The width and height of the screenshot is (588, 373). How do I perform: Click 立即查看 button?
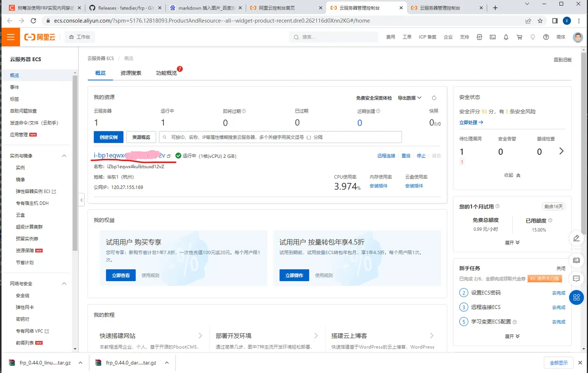coord(121,275)
